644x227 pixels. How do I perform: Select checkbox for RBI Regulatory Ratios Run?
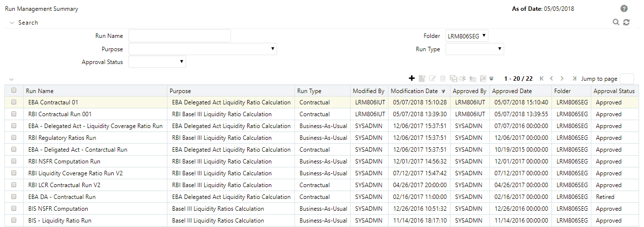pyautogui.click(x=14, y=138)
